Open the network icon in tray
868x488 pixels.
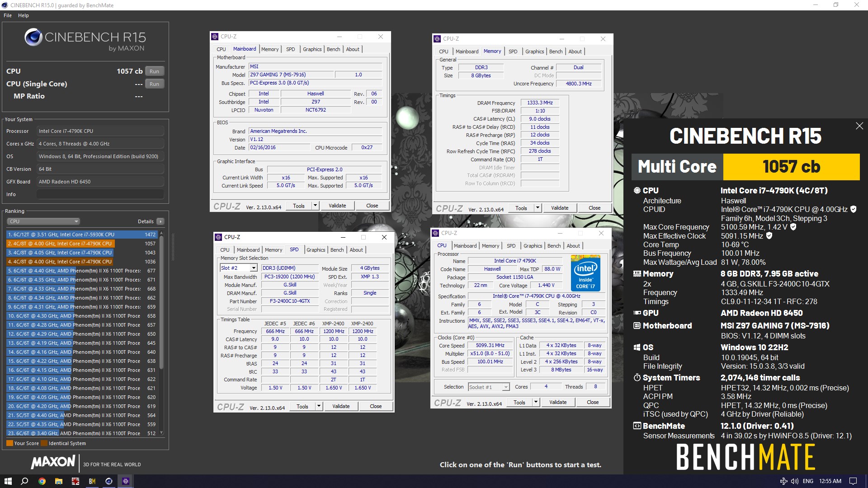click(x=783, y=481)
